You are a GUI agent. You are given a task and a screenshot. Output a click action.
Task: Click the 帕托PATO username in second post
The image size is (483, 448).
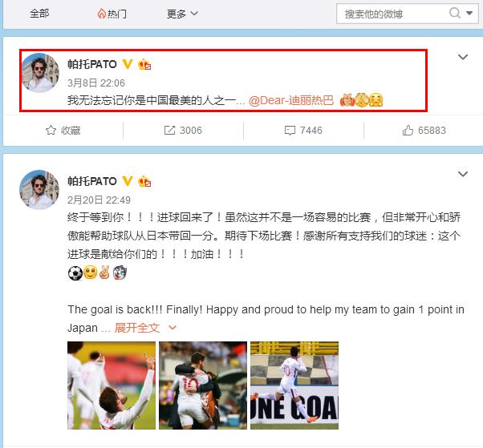pos(92,181)
